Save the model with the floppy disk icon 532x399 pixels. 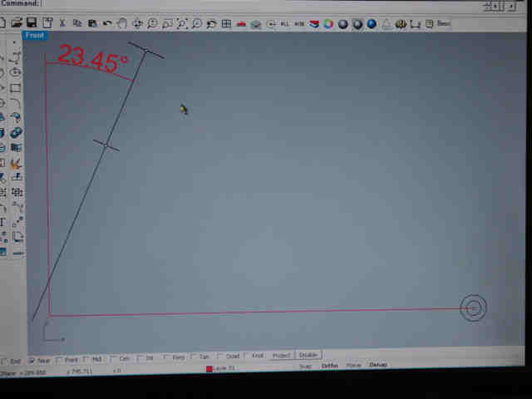(x=32, y=22)
